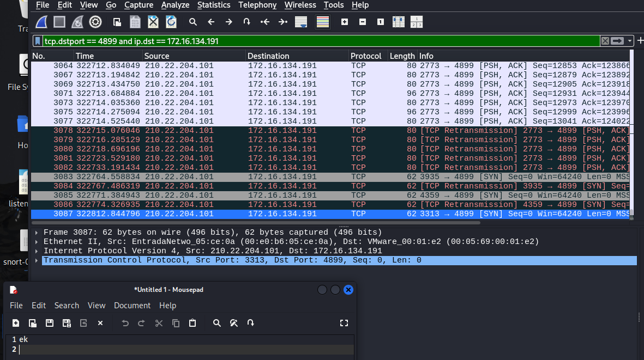Undo last edit in Mousepad
The image size is (644, 360).
point(125,323)
